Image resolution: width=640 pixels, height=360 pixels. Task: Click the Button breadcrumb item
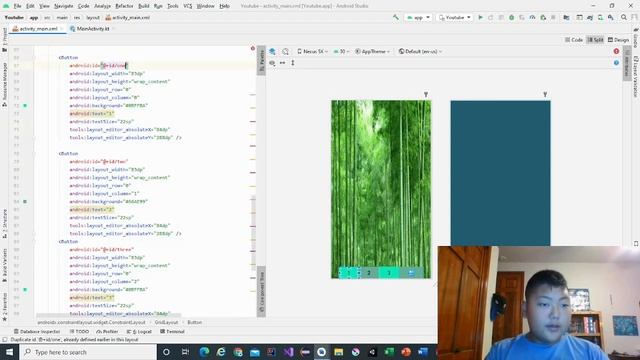[x=195, y=322]
